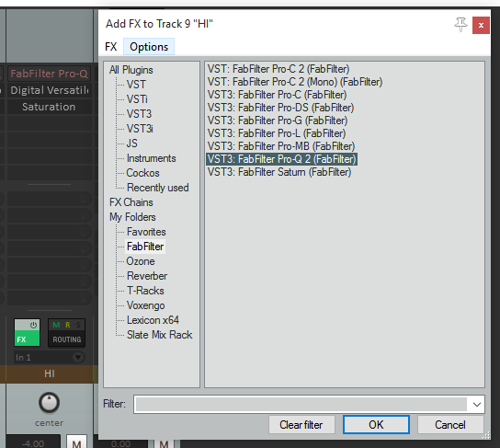Click the HI track pan knob
Screen dimensions: 500x448
click(x=49, y=403)
